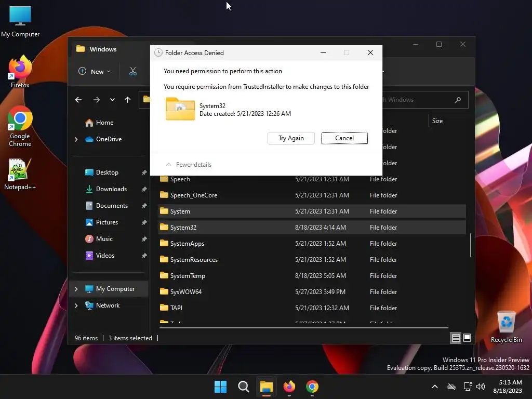The height and width of the screenshot is (399, 532).
Task: Unpin Pictures via its pin icon
Action: click(x=144, y=222)
